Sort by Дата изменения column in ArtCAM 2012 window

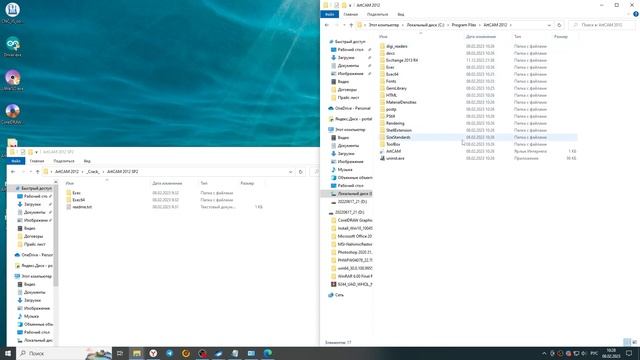480,37
